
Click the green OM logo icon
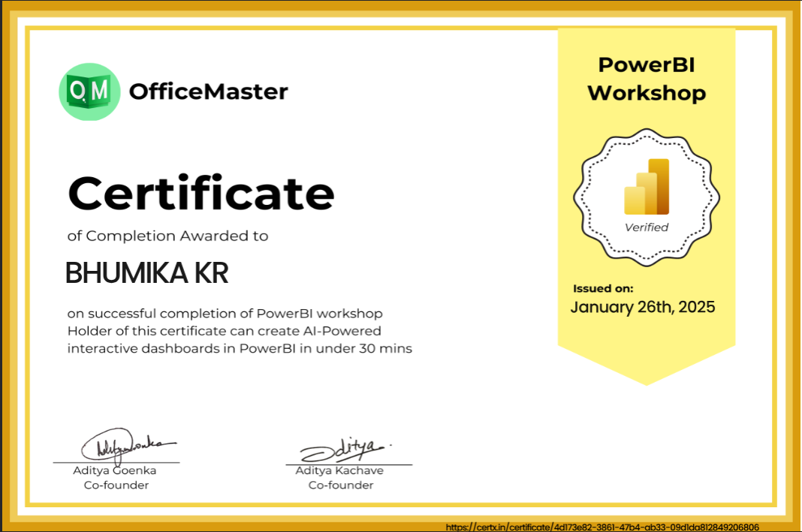[89, 92]
